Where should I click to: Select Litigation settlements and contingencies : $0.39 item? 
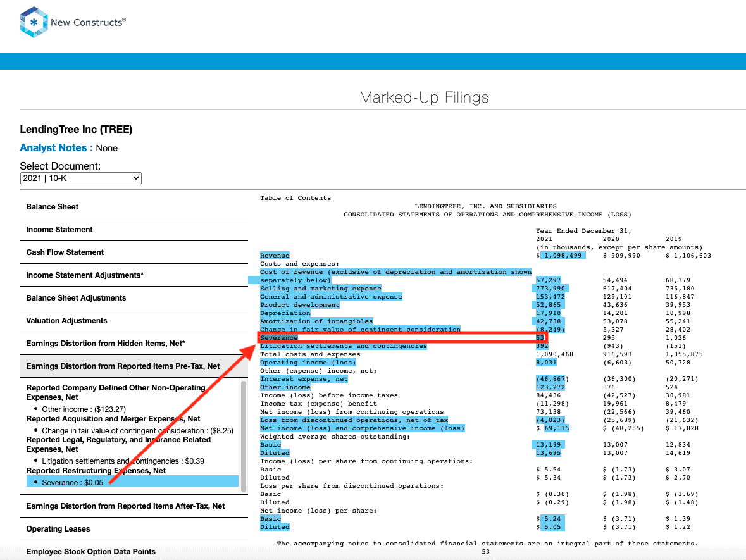(x=123, y=461)
